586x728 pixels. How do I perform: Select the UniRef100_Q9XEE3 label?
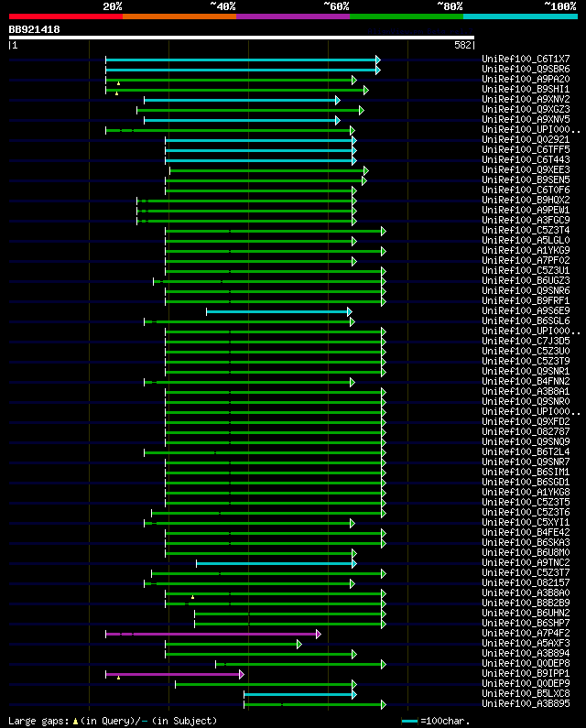526,170
